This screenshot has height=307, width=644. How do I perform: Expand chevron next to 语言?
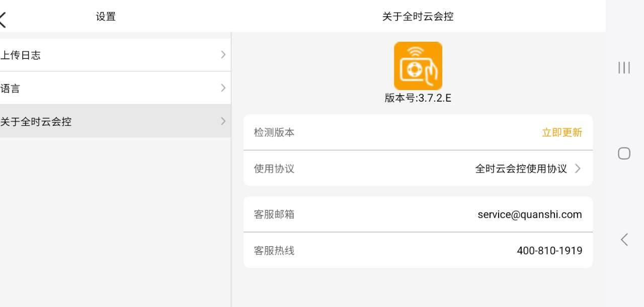point(223,88)
